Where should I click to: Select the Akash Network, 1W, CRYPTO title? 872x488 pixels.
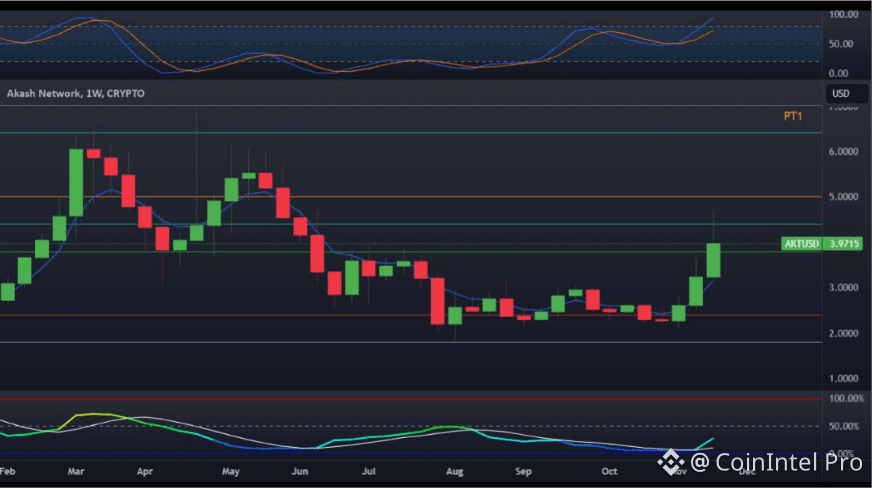pos(76,93)
